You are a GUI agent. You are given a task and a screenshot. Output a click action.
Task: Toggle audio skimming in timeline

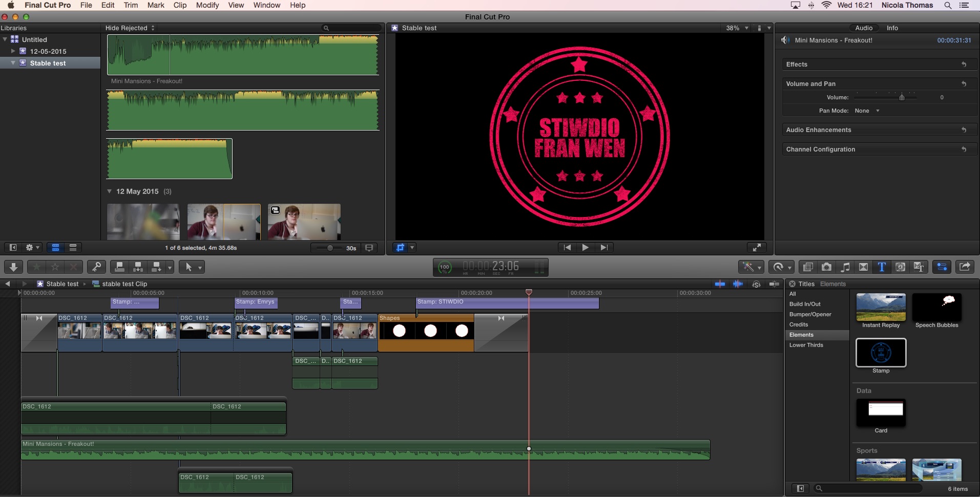738,284
